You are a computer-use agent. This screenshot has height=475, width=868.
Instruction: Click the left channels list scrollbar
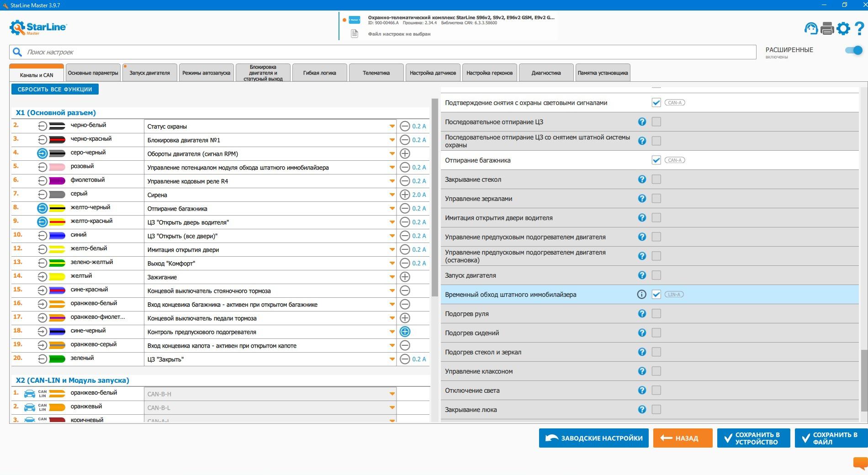tap(434, 198)
